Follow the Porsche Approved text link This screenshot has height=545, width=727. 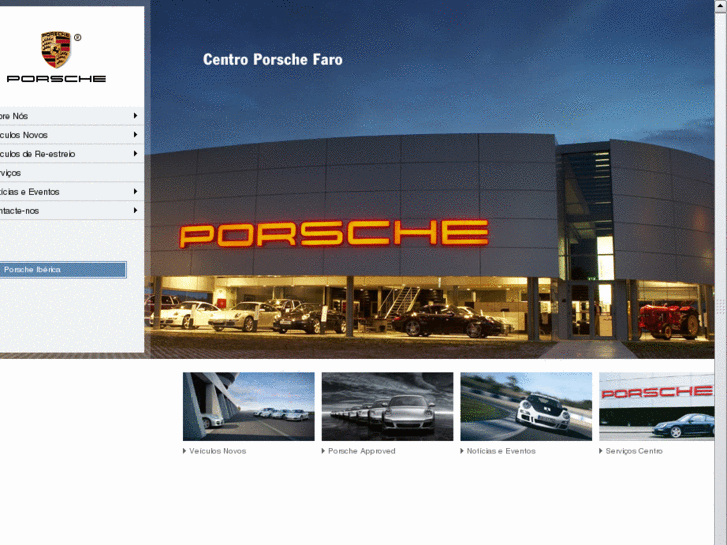tap(362, 451)
